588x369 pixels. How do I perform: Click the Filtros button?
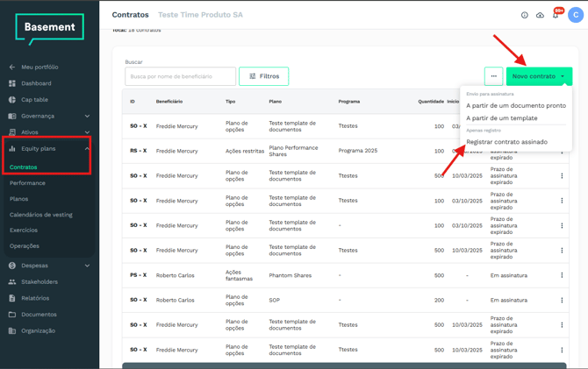[x=263, y=76]
